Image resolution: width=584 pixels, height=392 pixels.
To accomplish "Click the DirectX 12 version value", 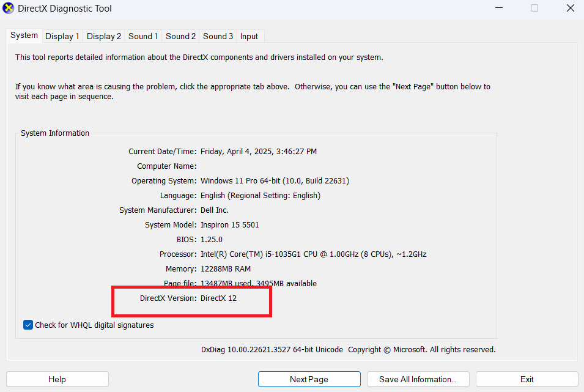I will click(218, 298).
